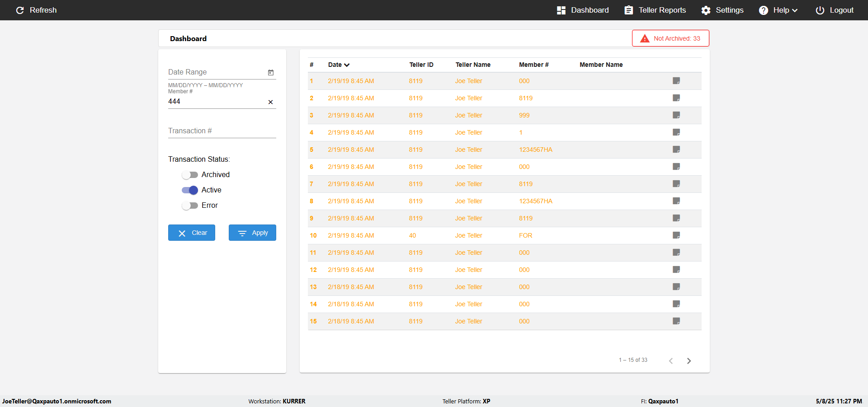Open the Date Range calendar picker icon
This screenshot has height=407, width=868.
coord(271,72)
